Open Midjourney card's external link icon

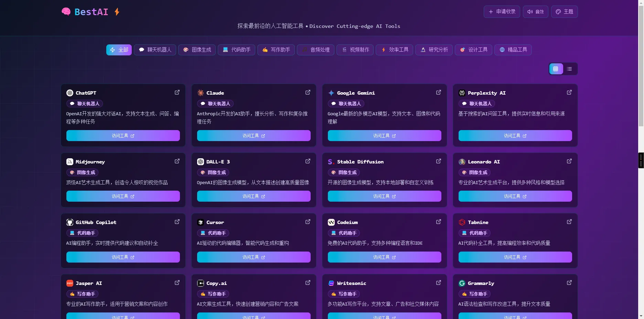coord(177,161)
